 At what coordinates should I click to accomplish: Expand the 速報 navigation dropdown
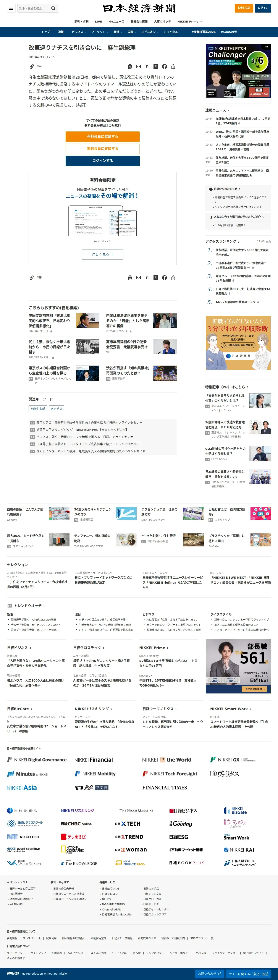pyautogui.click(x=62, y=32)
